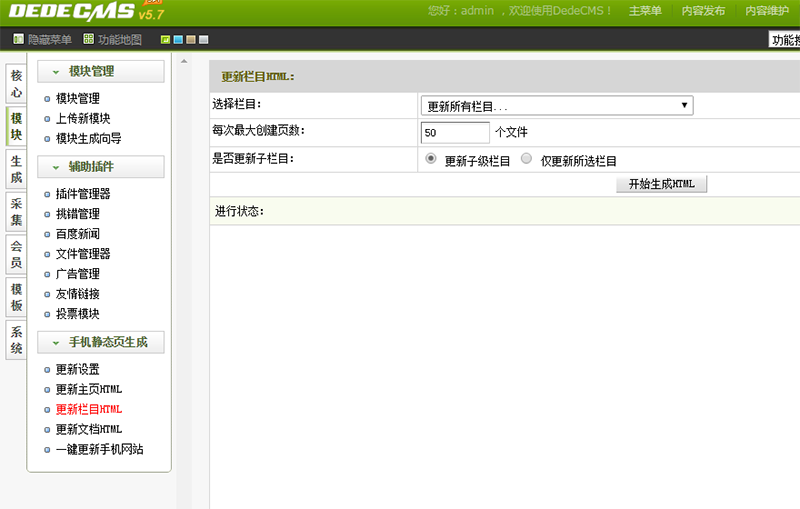800x509 pixels.
Task: Click the 开始生成HTML button
Action: 661,184
